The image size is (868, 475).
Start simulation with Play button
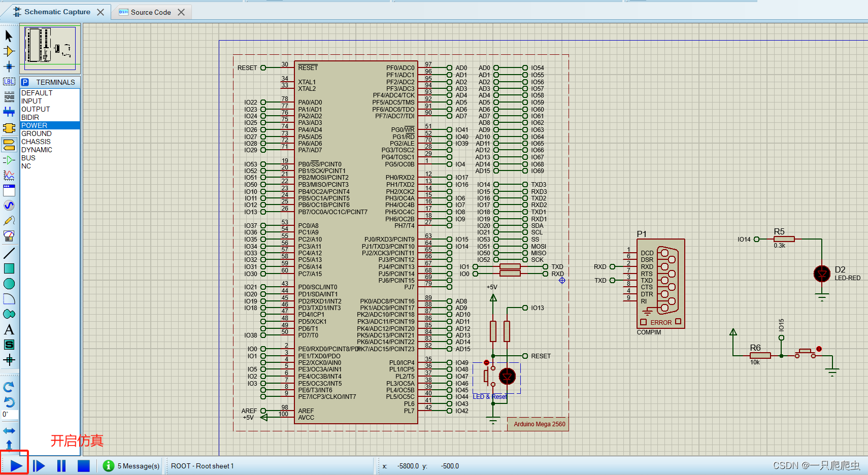pyautogui.click(x=16, y=465)
